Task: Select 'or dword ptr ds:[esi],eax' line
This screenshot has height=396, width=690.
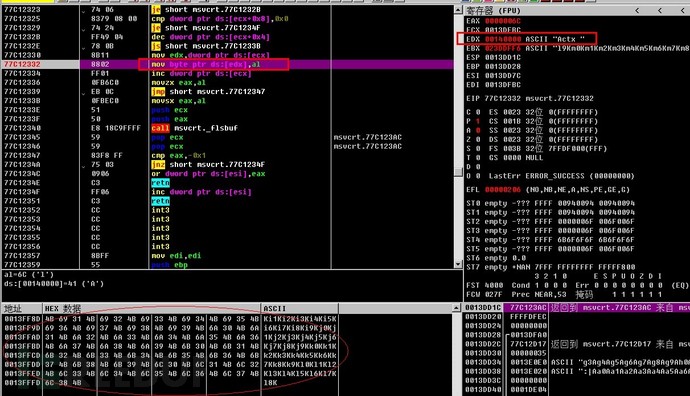Action: [x=209, y=174]
